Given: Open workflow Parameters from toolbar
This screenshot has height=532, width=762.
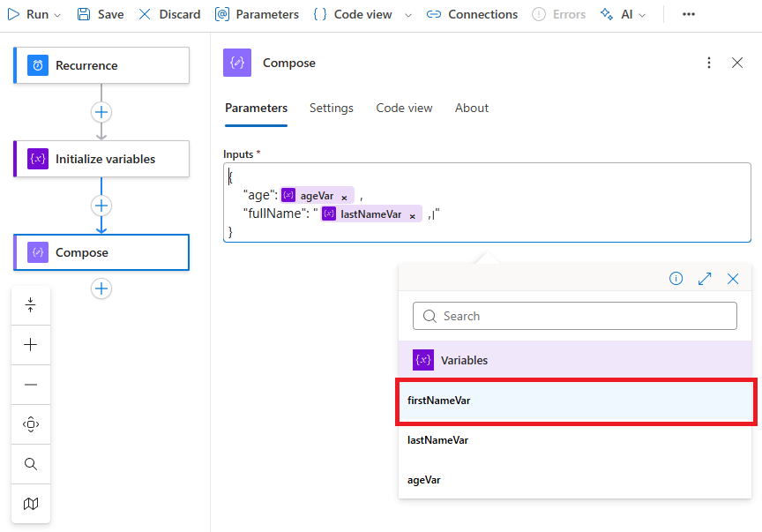Looking at the screenshot, I should (x=257, y=15).
